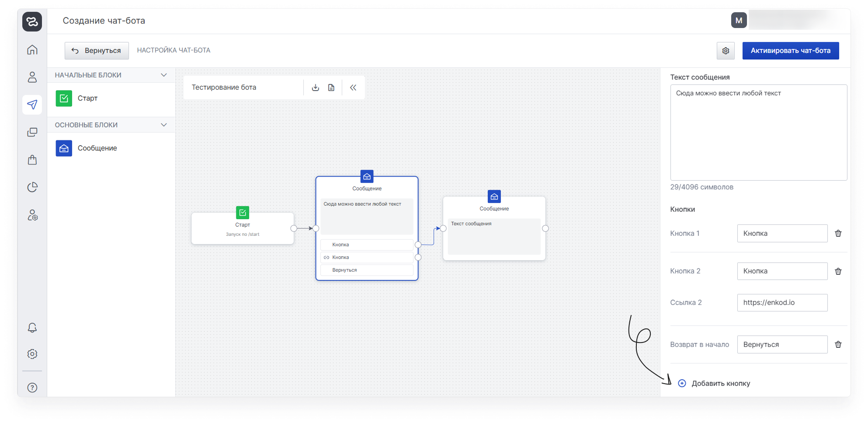Click Добавить кнопку link
Image resolution: width=868 pixels, height=423 pixels.
coord(720,383)
